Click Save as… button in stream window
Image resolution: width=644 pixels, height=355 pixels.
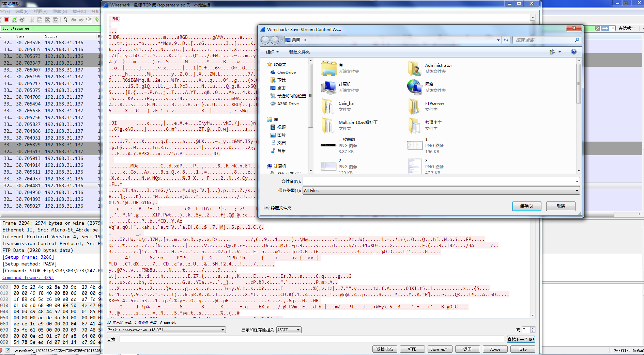440,349
